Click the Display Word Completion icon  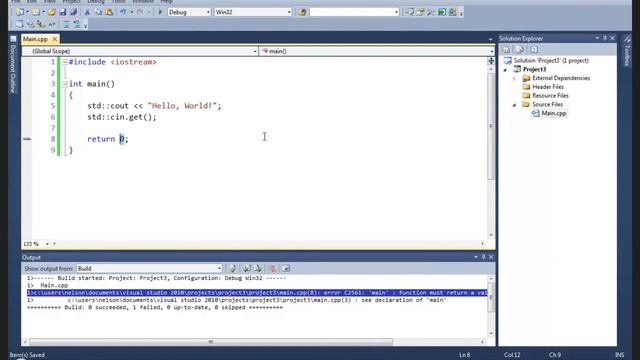(x=51, y=24)
